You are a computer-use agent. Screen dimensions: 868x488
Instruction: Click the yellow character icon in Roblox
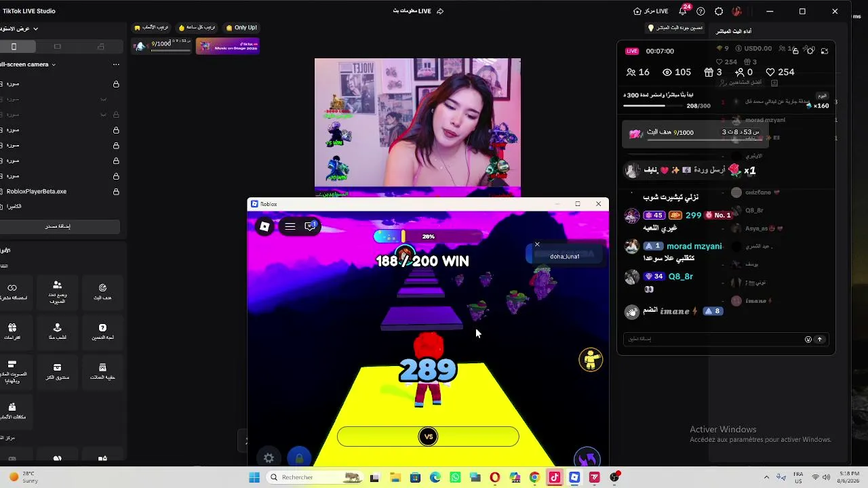[x=591, y=360]
